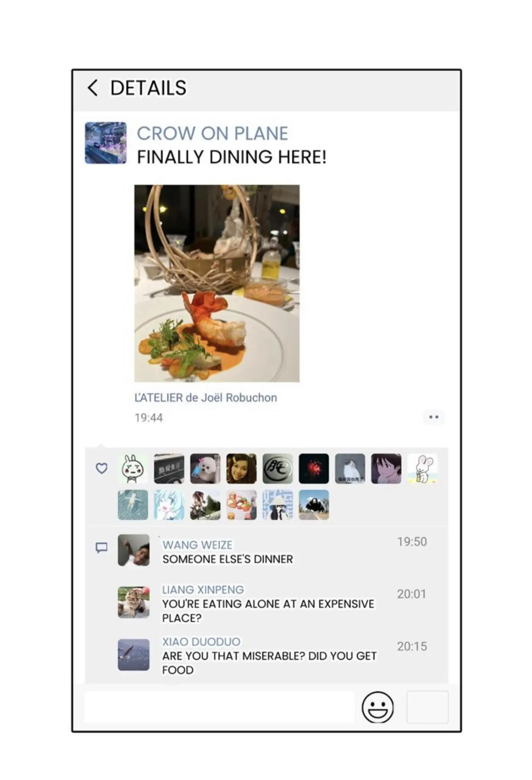The image size is (532, 780).
Task: Tap Liang Xinpeng's cat avatar
Action: point(133,602)
